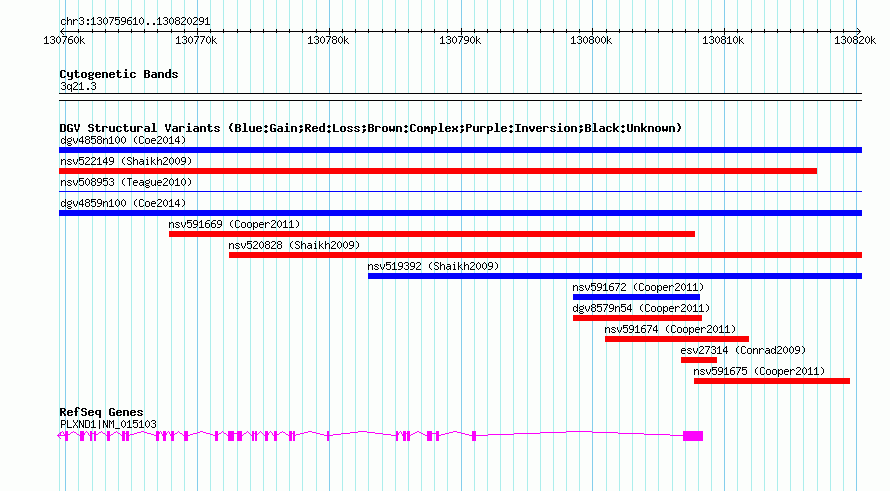The image size is (890, 491).
Task: Click the RefSeq Genes track title
Action: (x=101, y=412)
